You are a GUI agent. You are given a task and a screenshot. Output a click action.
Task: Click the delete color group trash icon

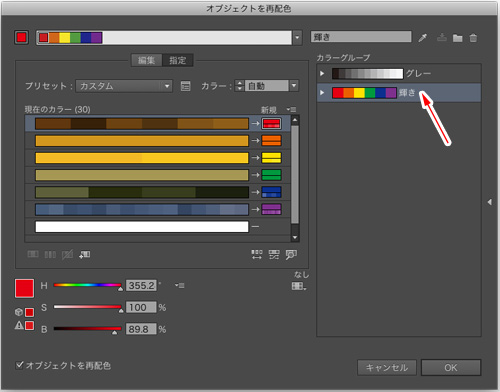tap(473, 38)
